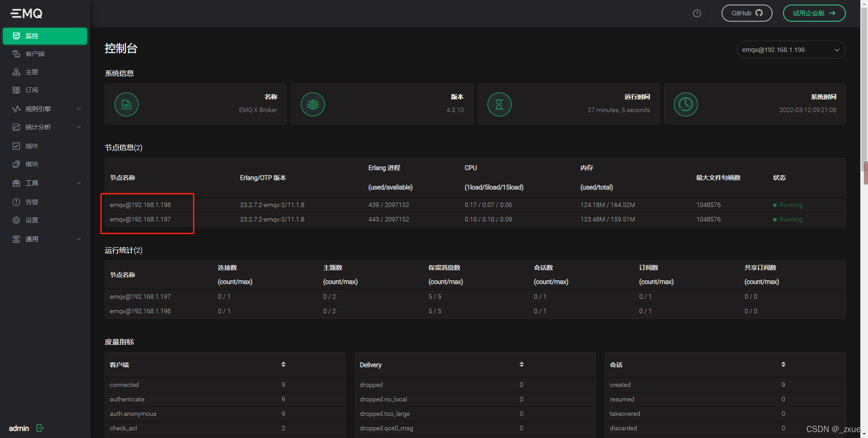Click the 名称 document icon
The height and width of the screenshot is (438, 868).
tap(127, 104)
